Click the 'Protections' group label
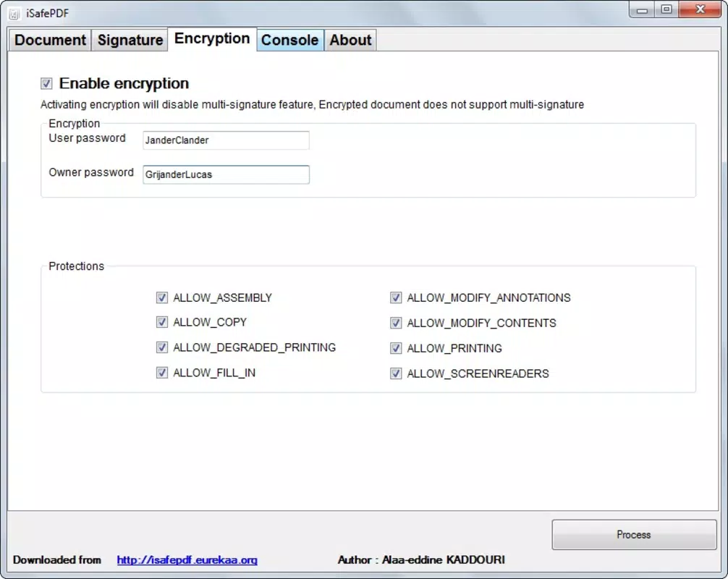 point(76,266)
